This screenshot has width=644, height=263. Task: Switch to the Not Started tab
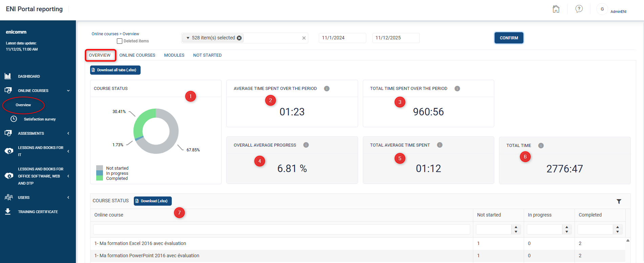click(207, 55)
